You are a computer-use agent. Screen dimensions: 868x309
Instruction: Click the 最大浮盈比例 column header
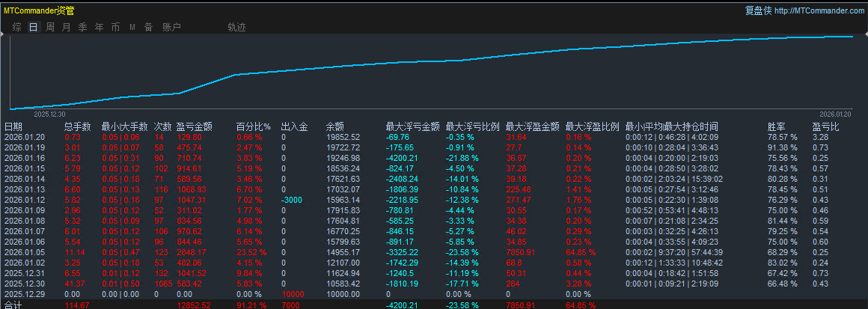592,126
